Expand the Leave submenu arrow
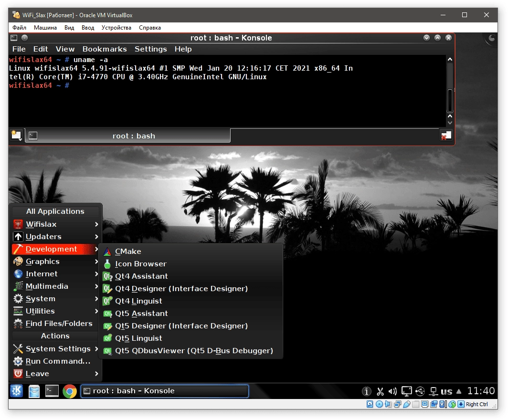Screen dimensions: 508x420 96,373
